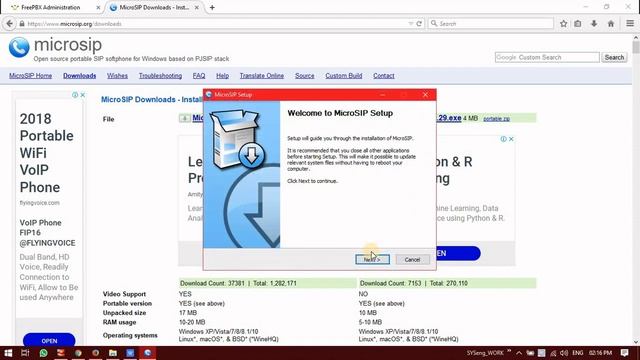Viewport: 640px width, 360px height.
Task: Click the OPEN button in left sidebar ad
Action: pos(49,341)
